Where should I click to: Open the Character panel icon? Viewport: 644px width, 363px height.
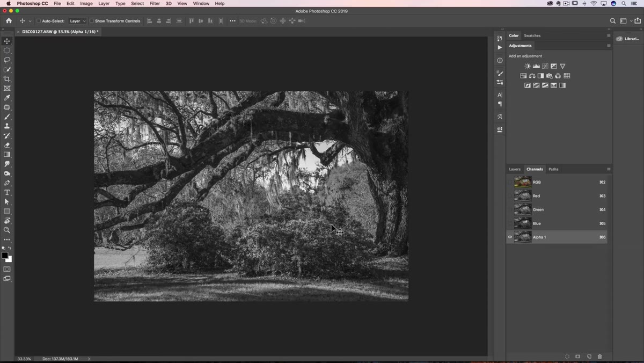click(500, 95)
